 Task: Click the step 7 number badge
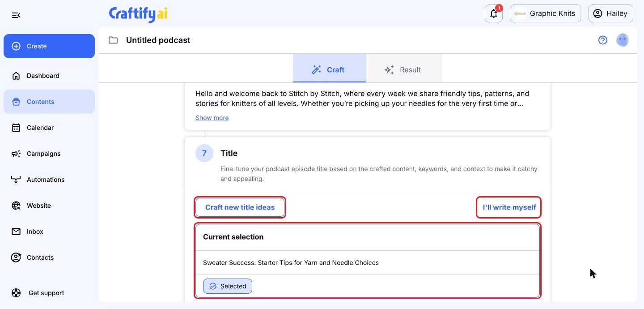204,153
